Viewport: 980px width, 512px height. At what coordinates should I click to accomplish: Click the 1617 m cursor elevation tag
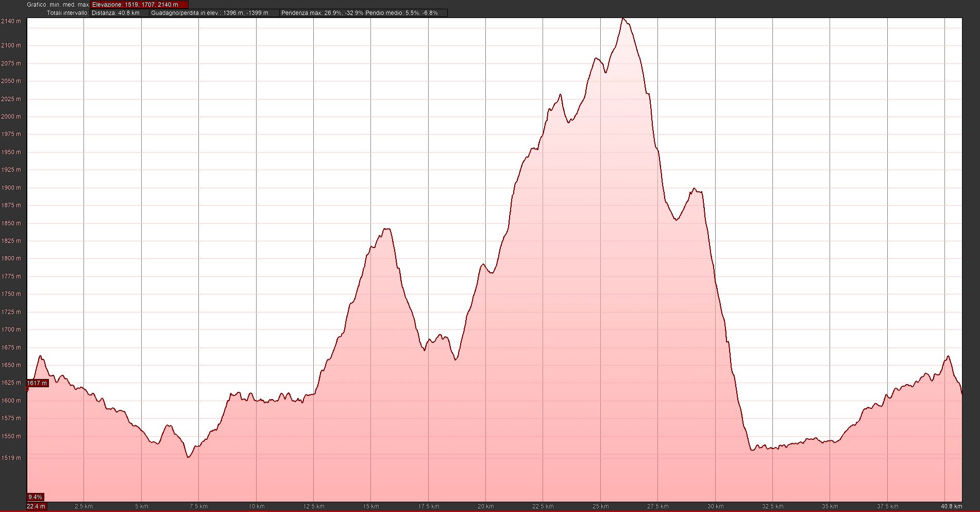(x=37, y=383)
